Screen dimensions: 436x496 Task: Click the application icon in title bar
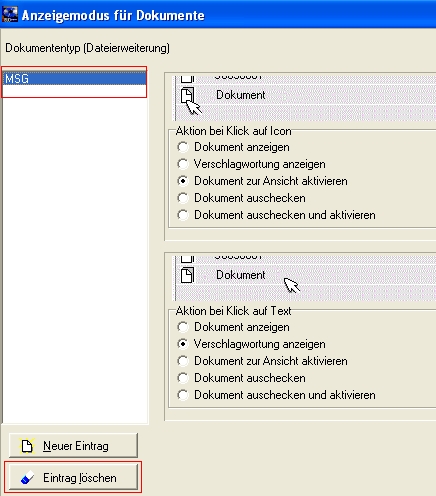(10, 15)
